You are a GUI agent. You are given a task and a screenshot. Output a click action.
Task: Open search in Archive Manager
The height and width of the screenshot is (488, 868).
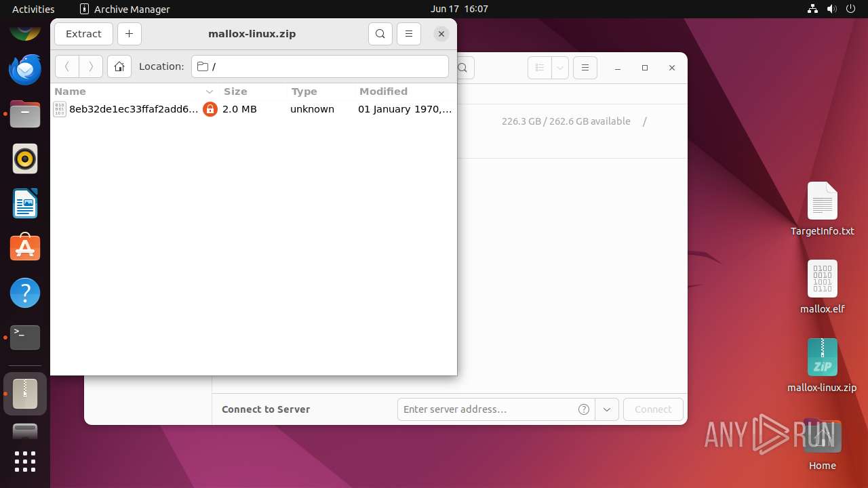click(380, 34)
